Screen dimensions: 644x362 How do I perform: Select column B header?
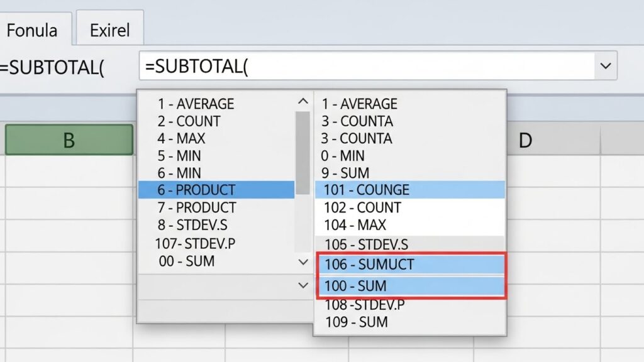point(69,140)
